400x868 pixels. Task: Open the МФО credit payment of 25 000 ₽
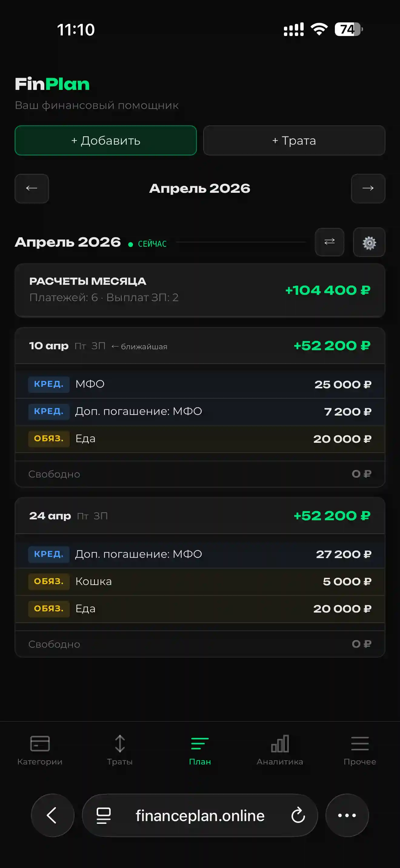coord(200,384)
